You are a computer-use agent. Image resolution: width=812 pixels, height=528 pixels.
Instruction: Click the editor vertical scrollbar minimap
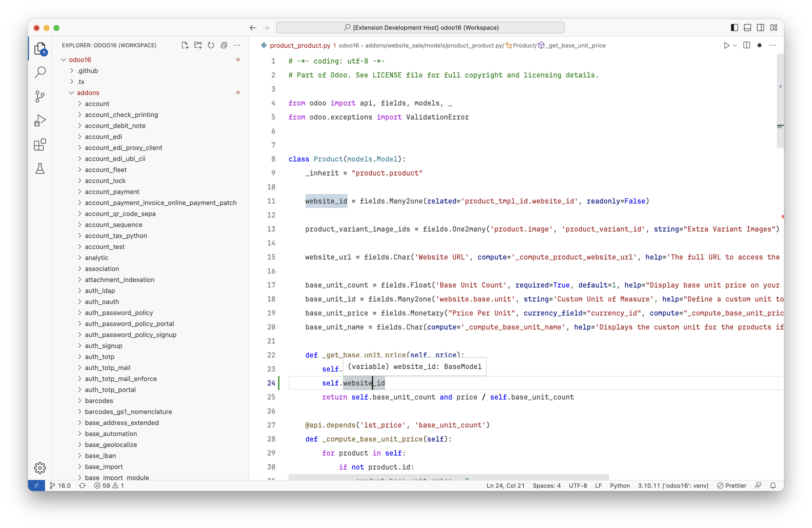coord(780,101)
